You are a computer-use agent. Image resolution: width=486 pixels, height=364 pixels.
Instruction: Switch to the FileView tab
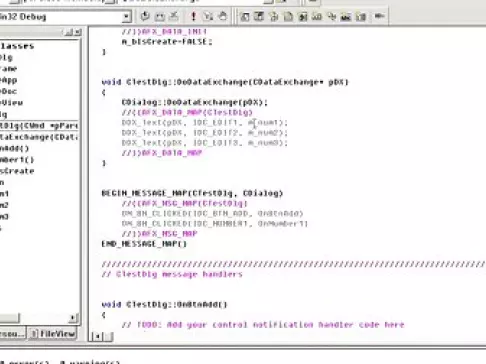52,333
